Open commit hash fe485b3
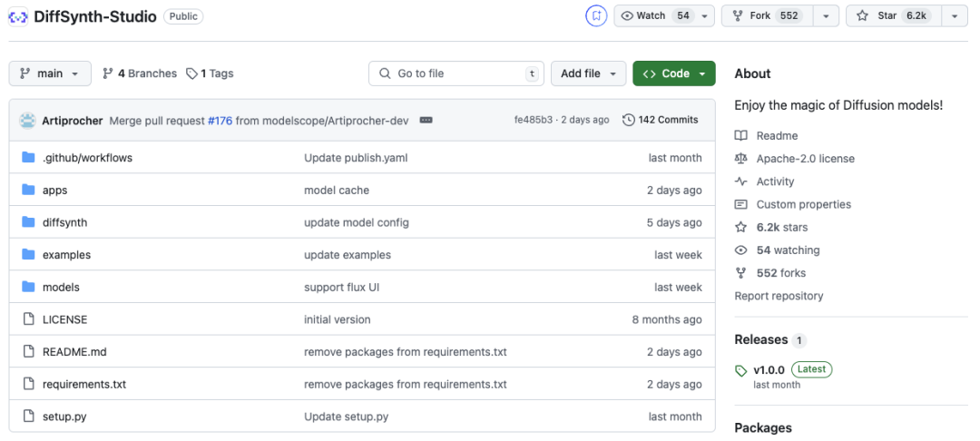 tap(534, 120)
